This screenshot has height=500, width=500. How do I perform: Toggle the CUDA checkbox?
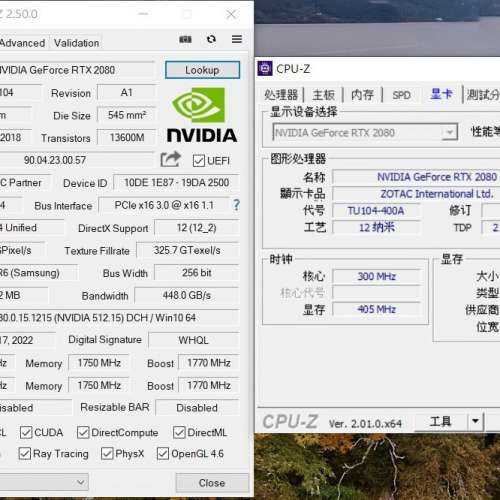[26, 432]
